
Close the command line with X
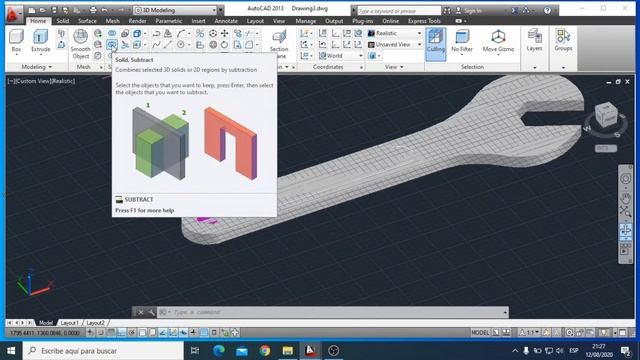140,312
